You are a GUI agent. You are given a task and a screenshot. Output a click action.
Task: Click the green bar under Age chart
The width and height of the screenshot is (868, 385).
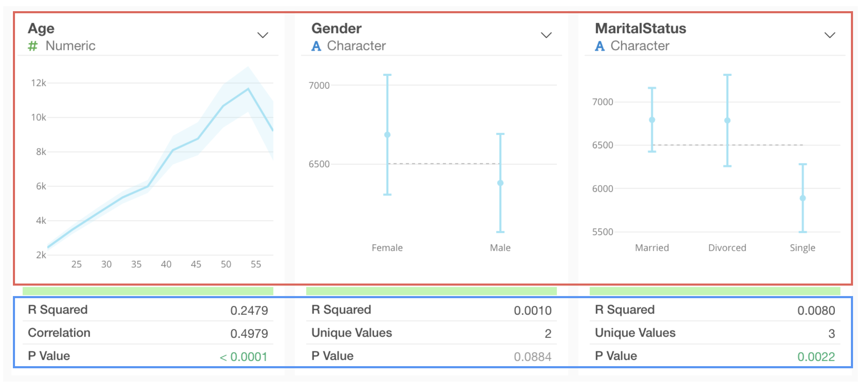(148, 291)
